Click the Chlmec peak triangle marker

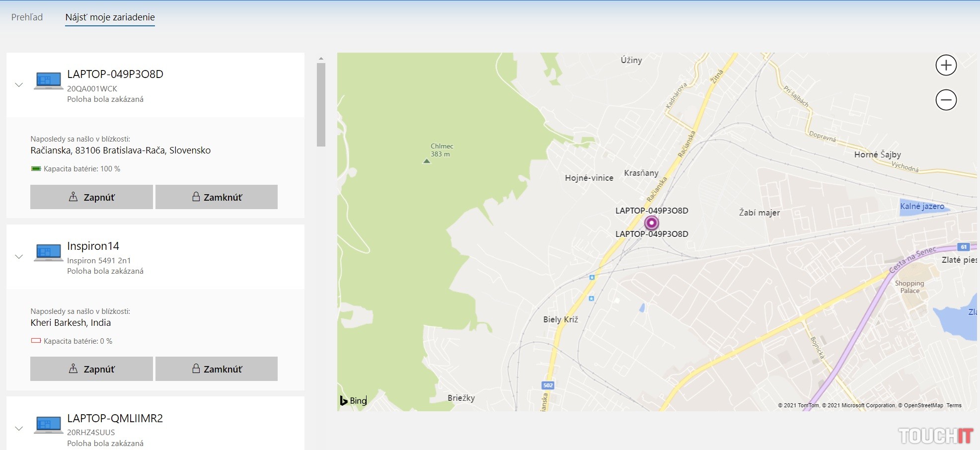[x=426, y=161]
